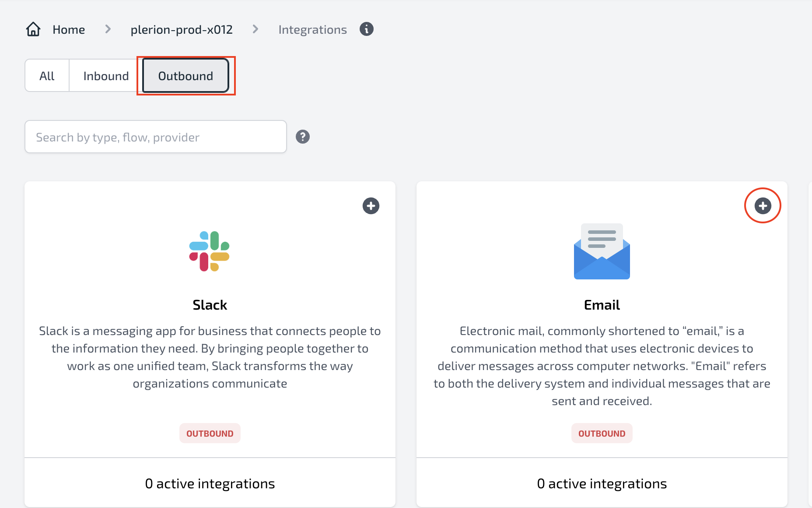Select the Inbound filter tab
Image resolution: width=812 pixels, height=508 pixels.
pos(106,76)
